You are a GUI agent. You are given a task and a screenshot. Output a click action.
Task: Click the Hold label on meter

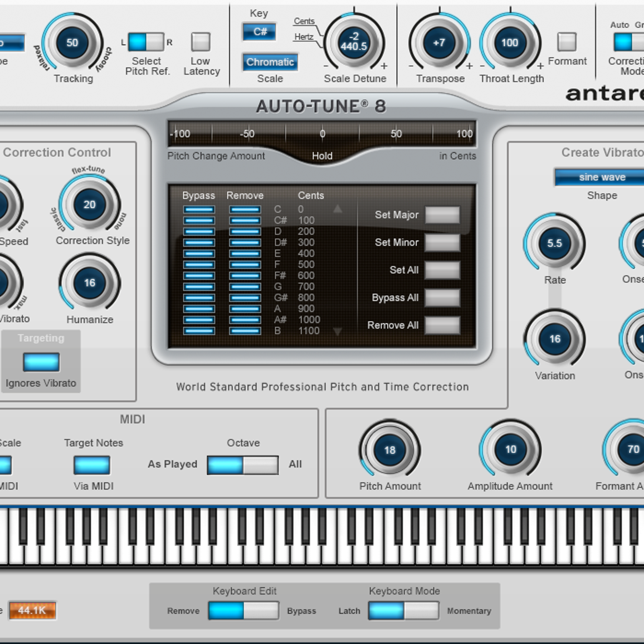[322, 156]
